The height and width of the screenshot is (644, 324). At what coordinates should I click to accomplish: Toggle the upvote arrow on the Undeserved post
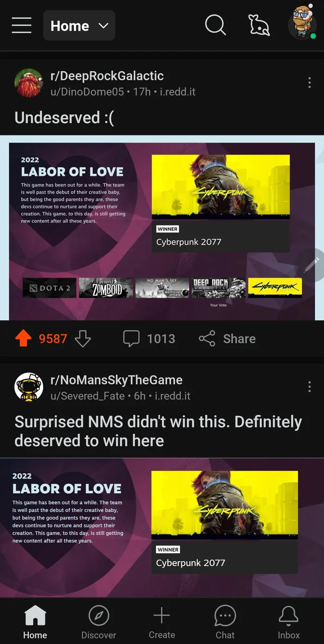pos(23,338)
